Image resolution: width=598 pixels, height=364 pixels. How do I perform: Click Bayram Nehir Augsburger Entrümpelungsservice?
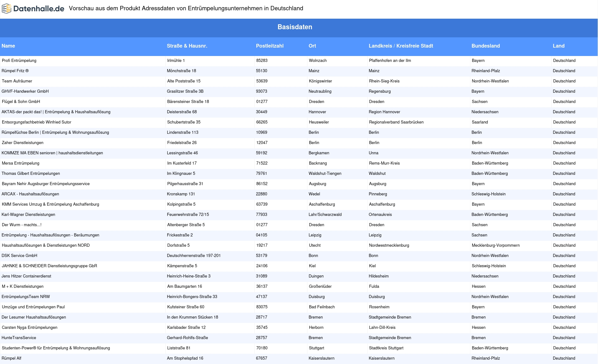click(46, 184)
